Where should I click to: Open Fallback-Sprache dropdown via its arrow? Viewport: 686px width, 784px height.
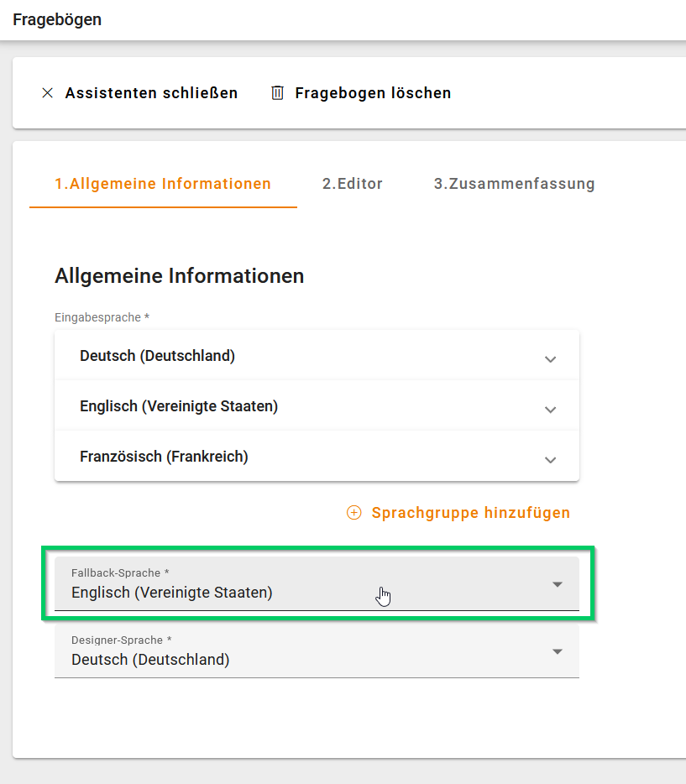(558, 584)
